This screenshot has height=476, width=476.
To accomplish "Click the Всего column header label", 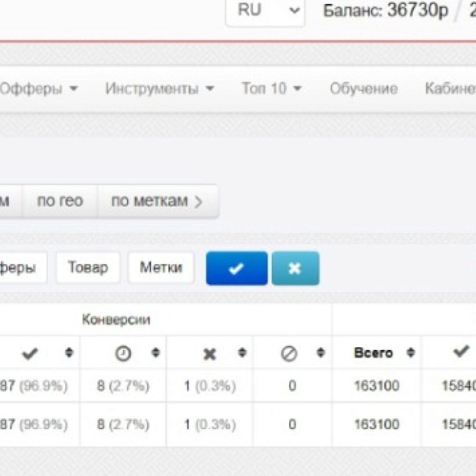I will click(373, 353).
